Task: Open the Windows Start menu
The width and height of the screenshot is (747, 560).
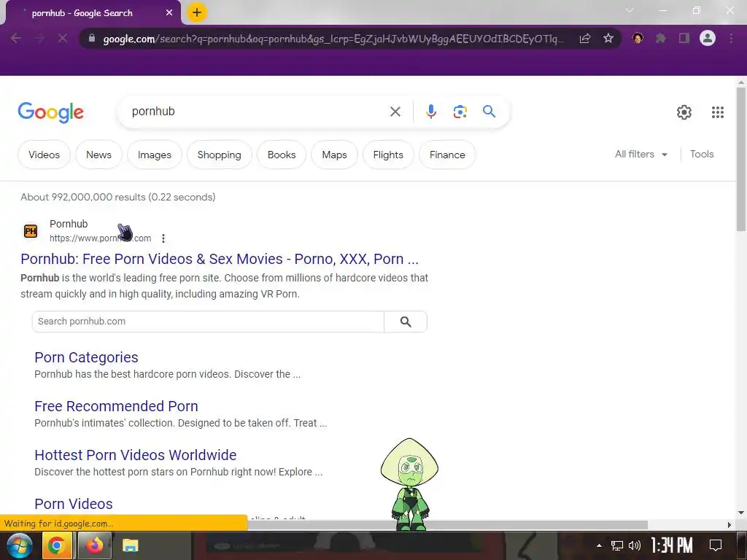Action: (x=20, y=545)
